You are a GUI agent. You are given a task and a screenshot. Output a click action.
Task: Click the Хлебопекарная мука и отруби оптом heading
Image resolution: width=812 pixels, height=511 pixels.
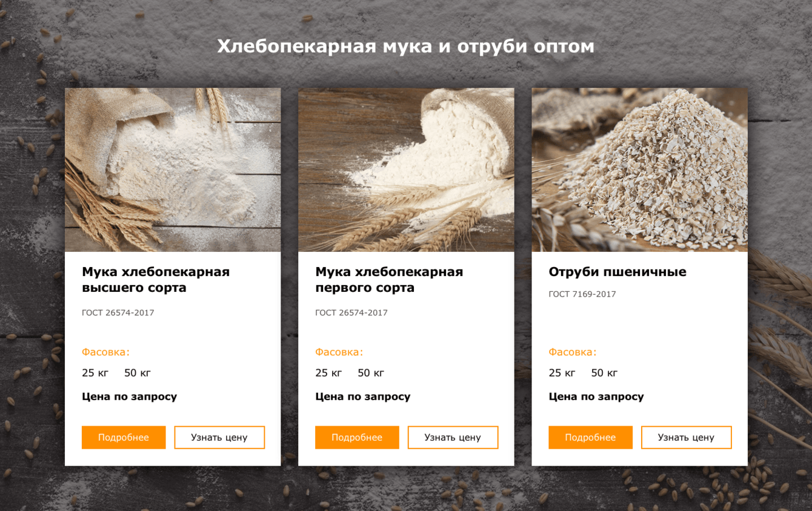tap(406, 46)
